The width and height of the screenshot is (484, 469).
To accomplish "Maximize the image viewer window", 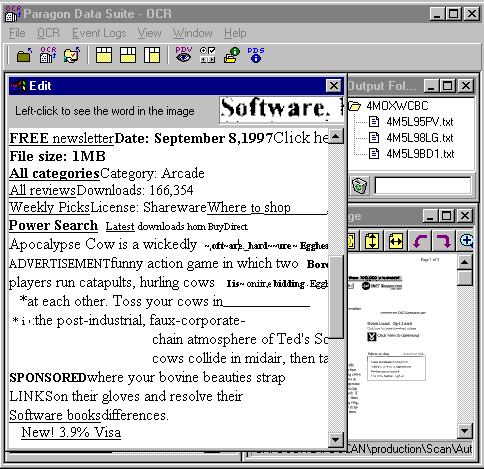I will (x=447, y=216).
